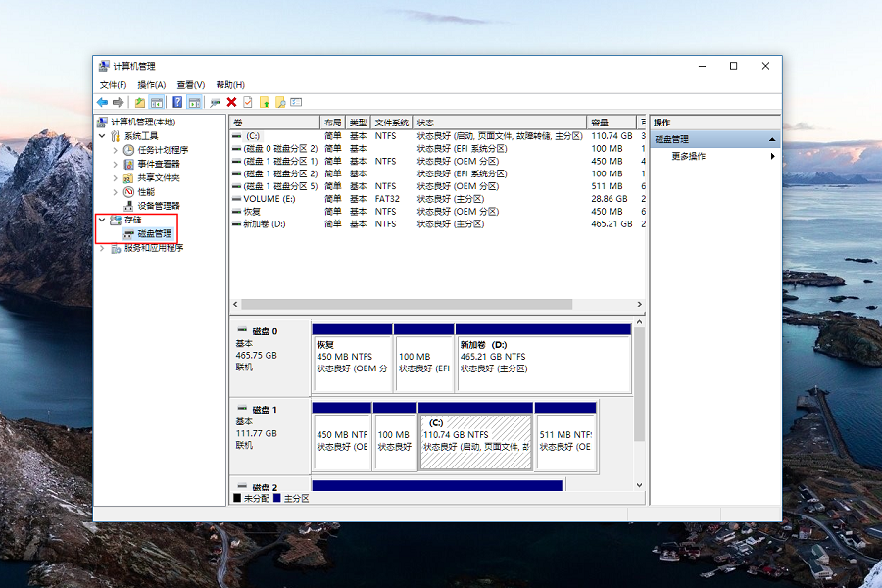Select the 恢复 row in volume list
Screen dimensions: 882x588
coord(438,212)
